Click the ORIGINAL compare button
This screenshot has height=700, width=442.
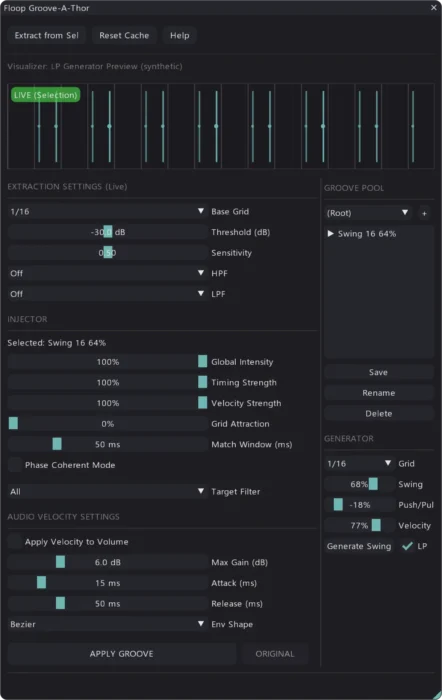pos(275,654)
